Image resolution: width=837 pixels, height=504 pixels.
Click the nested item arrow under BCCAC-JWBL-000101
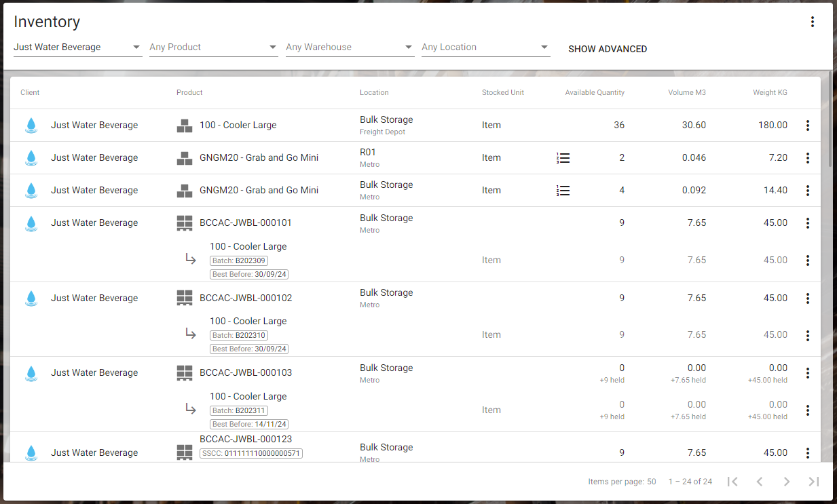191,259
